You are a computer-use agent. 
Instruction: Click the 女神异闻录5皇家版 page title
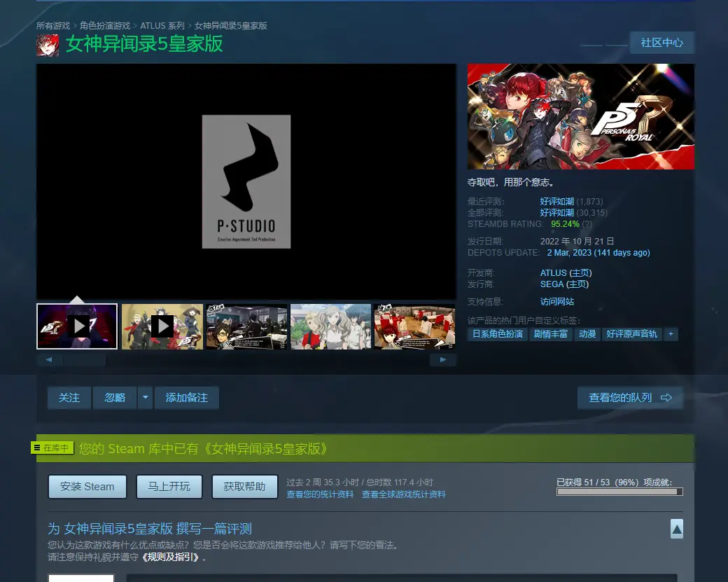[x=144, y=44]
